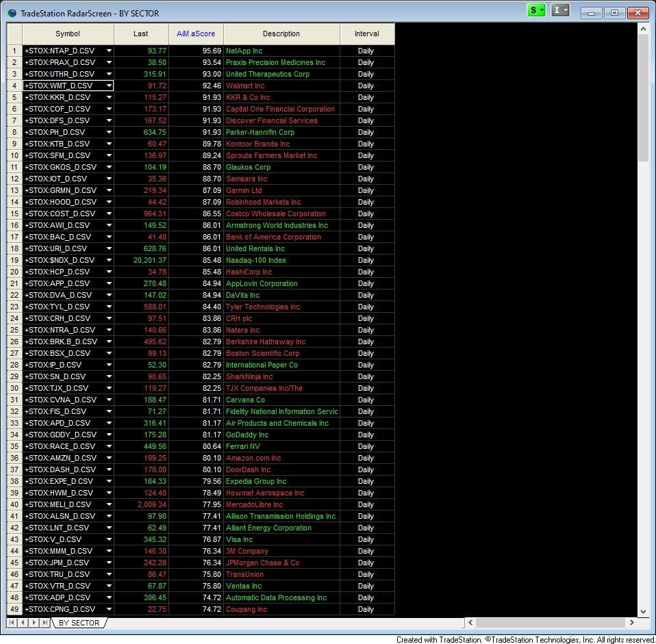Jump to last sheet tab arrow
This screenshot has height=644, width=656.
(x=45, y=623)
